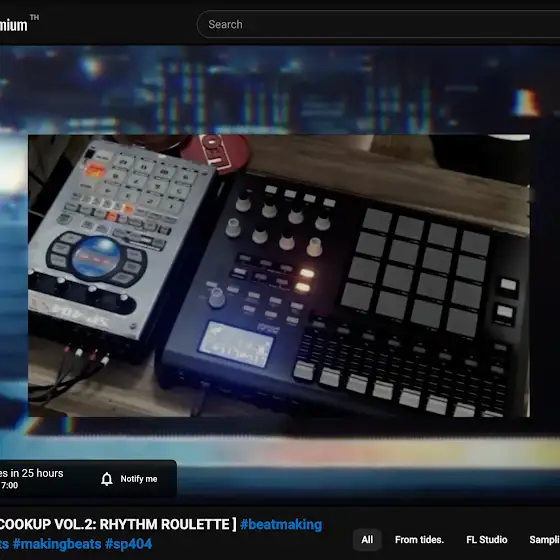Click the Search input field
Image resolution: width=560 pixels, height=560 pixels.
(379, 24)
